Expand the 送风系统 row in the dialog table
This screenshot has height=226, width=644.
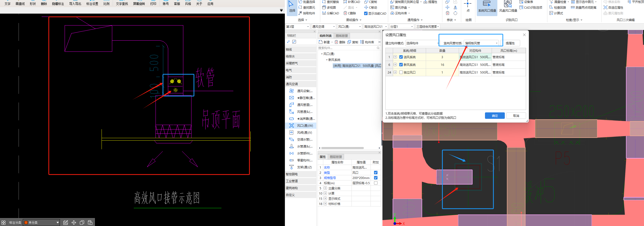coord(395,57)
